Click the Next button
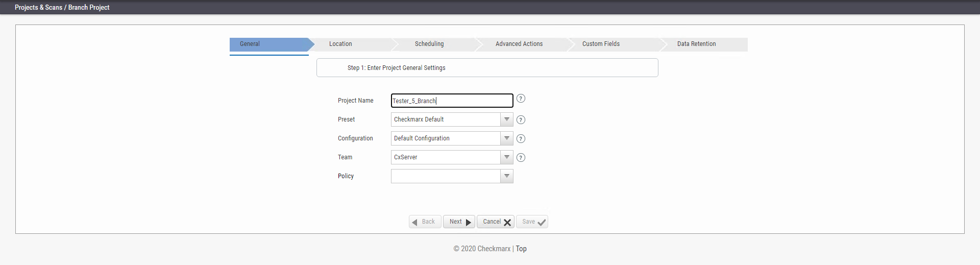The height and width of the screenshot is (265, 980). click(x=459, y=222)
